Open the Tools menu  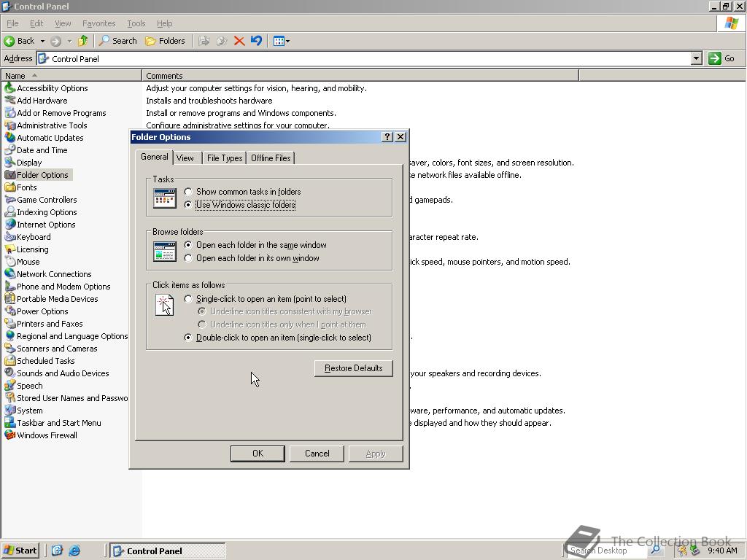pos(136,23)
